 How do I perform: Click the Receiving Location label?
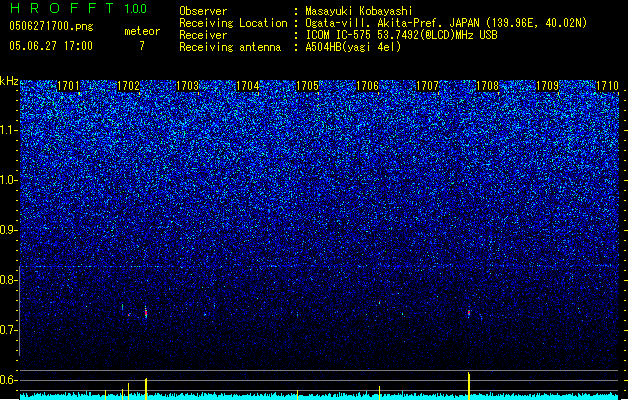[x=233, y=23]
